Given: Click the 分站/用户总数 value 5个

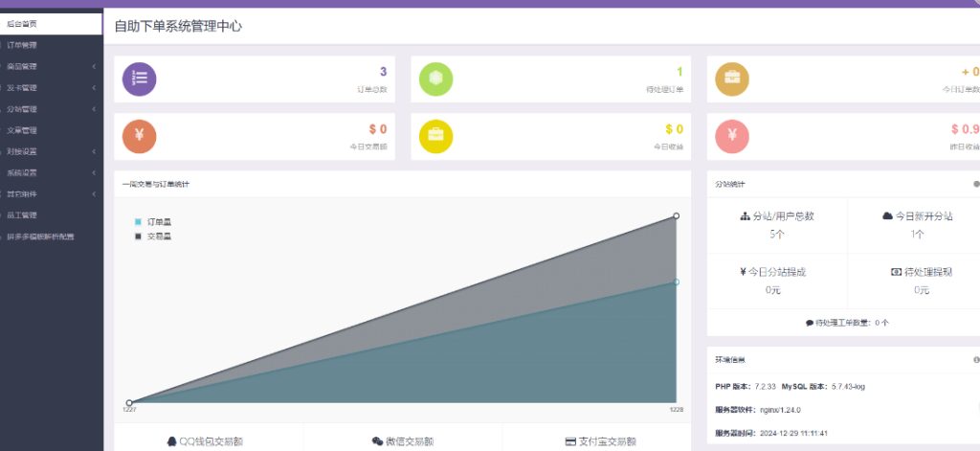Looking at the screenshot, I should click(777, 235).
